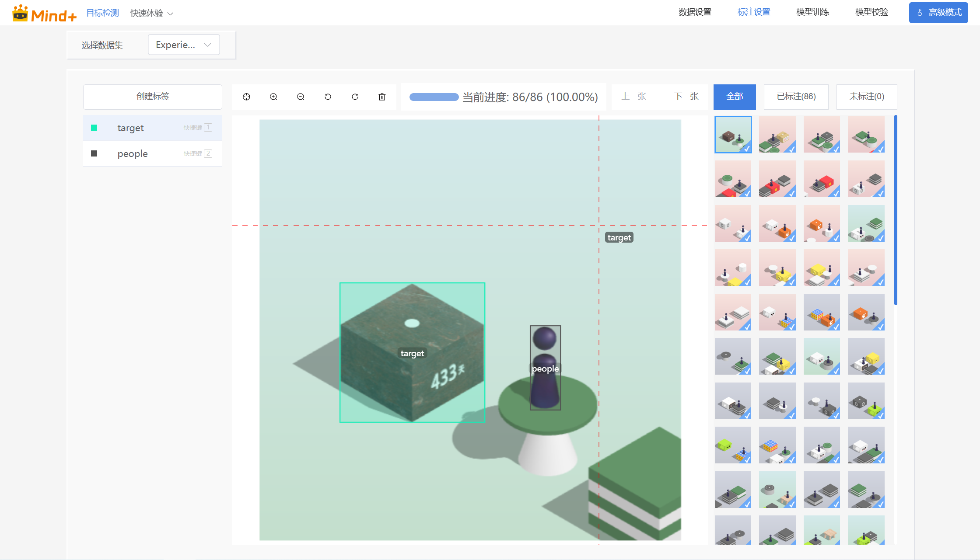Toggle the 已标注(86) filter
This screenshot has height=560, width=980.
point(796,97)
